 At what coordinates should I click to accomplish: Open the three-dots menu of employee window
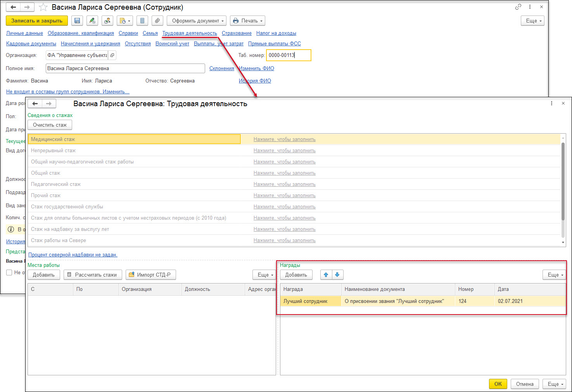pyautogui.click(x=530, y=7)
